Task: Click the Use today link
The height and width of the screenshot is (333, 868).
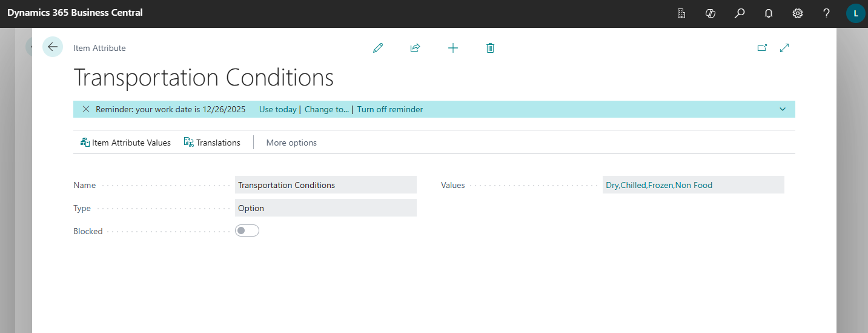Action: [277, 109]
